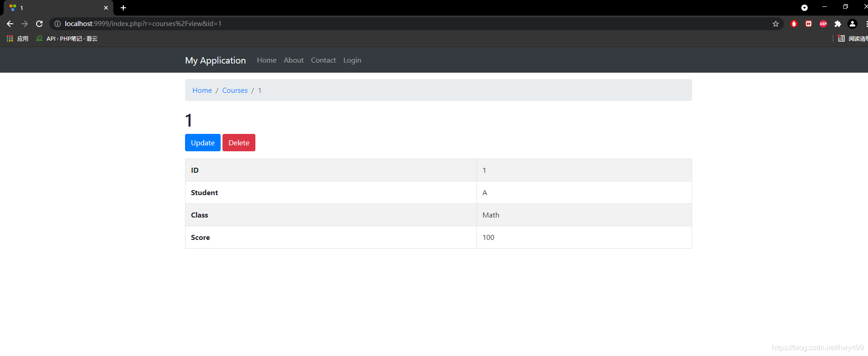Open the ABP Adblock Plus extension
The height and width of the screenshot is (356, 868).
coord(823,24)
